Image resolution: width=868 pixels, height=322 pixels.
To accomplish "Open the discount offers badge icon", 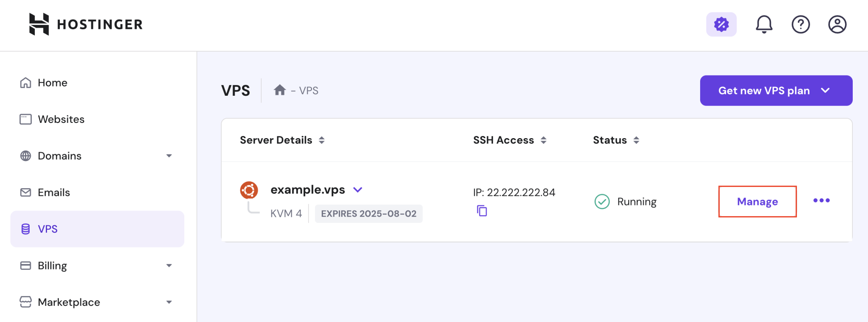I will pyautogui.click(x=721, y=24).
